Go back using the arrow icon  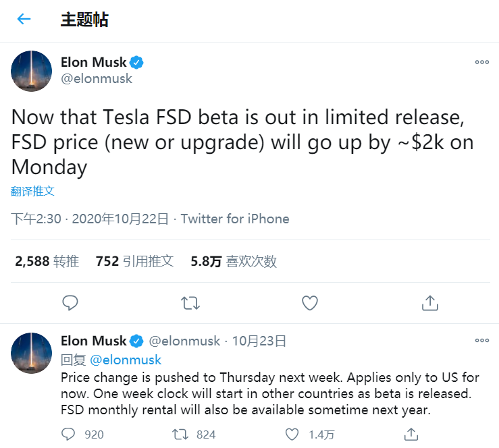click(24, 19)
